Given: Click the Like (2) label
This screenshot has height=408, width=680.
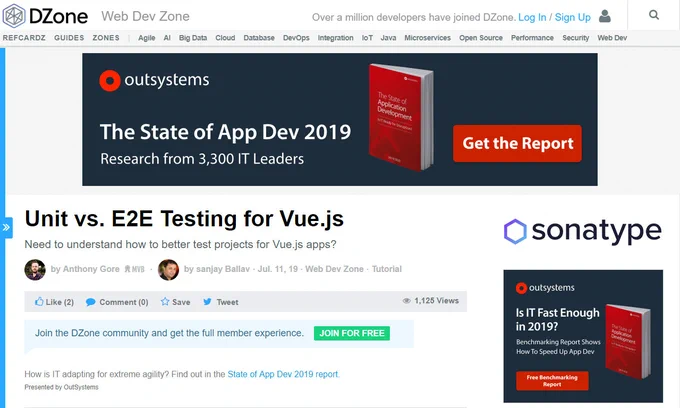Looking at the screenshot, I should point(60,302).
